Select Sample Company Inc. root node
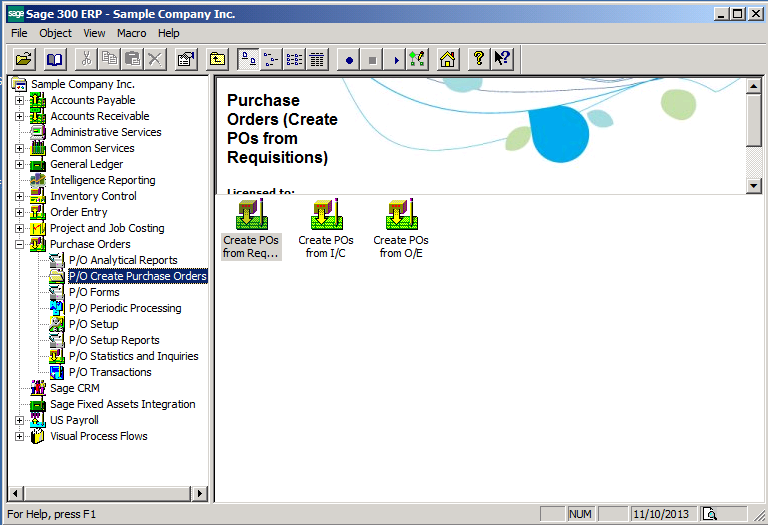Screen dimensions: 768x525 point(82,84)
